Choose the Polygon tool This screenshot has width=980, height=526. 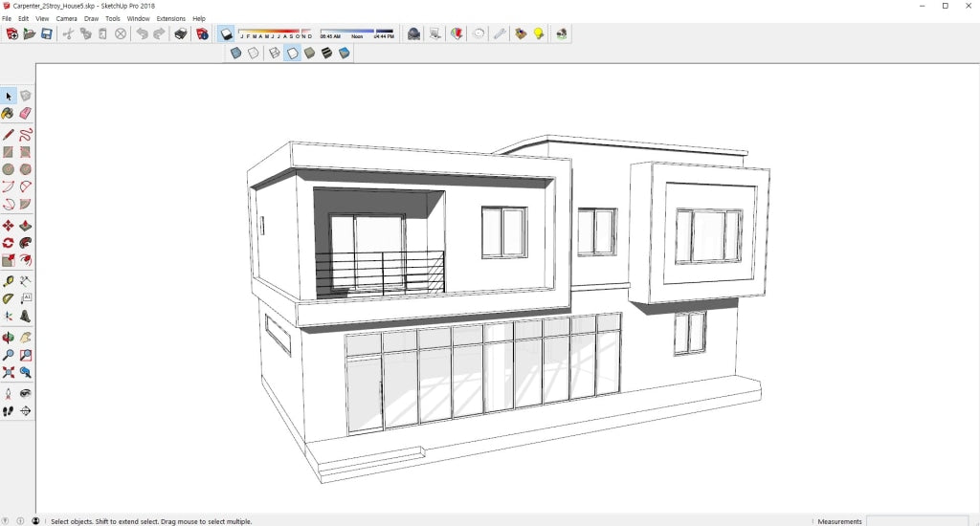[x=26, y=169]
